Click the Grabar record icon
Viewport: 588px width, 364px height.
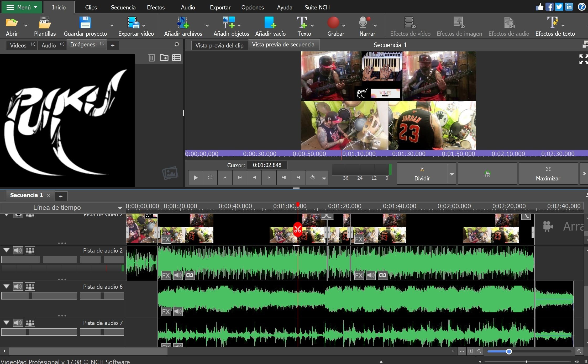pyautogui.click(x=333, y=23)
